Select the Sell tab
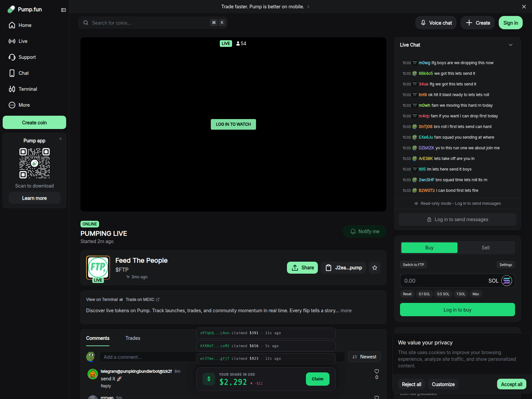 pos(485,248)
